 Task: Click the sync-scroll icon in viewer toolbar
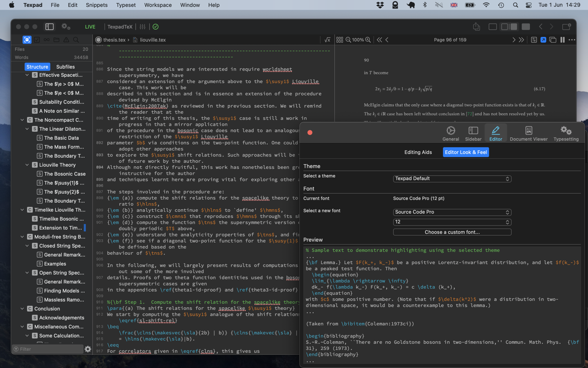click(534, 40)
